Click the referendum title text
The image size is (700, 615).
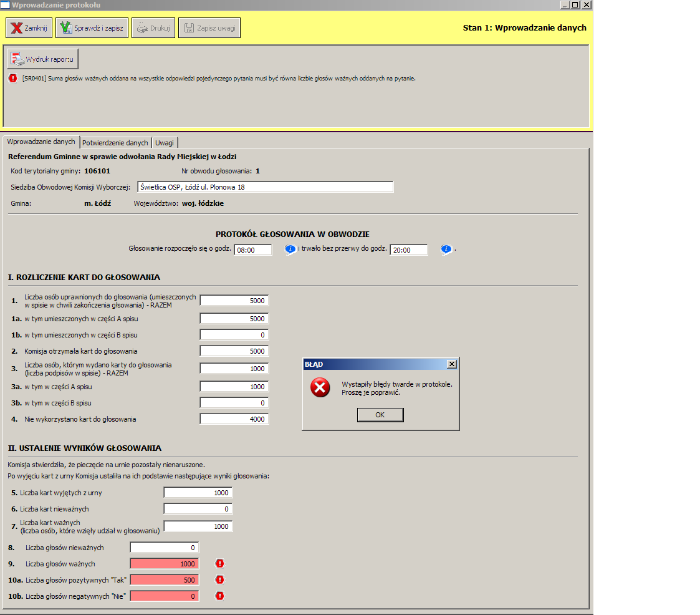coord(122,157)
